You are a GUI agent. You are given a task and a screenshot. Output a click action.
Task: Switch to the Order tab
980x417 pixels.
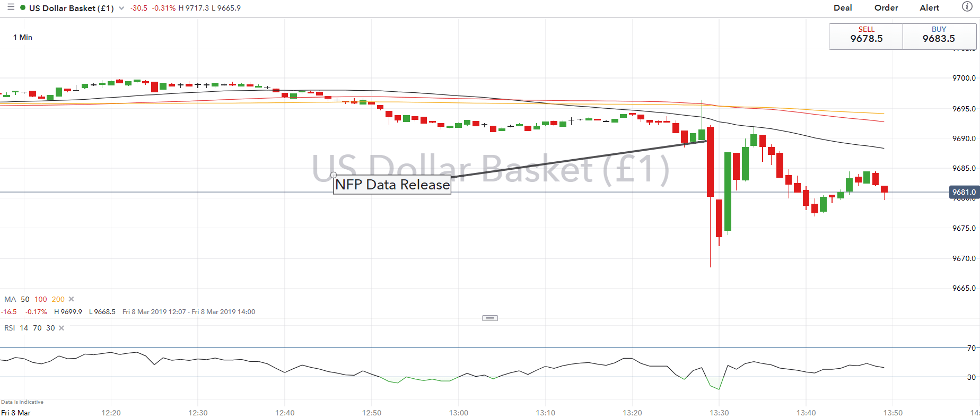pos(886,8)
